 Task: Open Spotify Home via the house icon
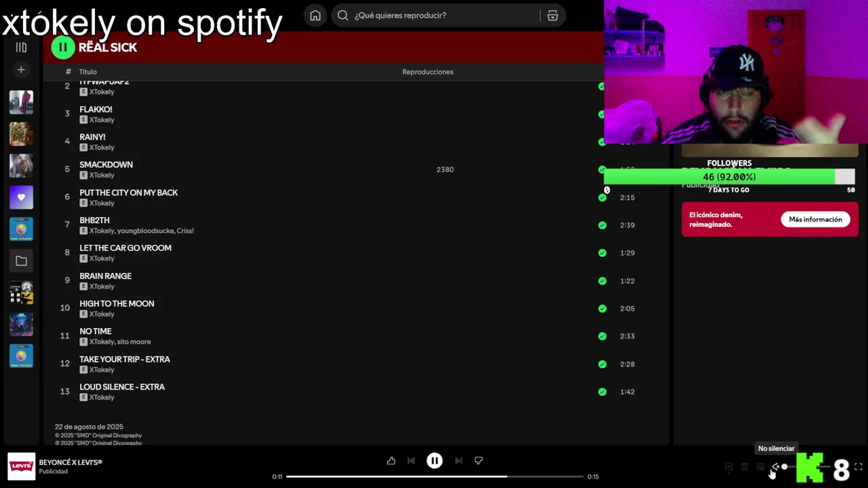tap(315, 16)
